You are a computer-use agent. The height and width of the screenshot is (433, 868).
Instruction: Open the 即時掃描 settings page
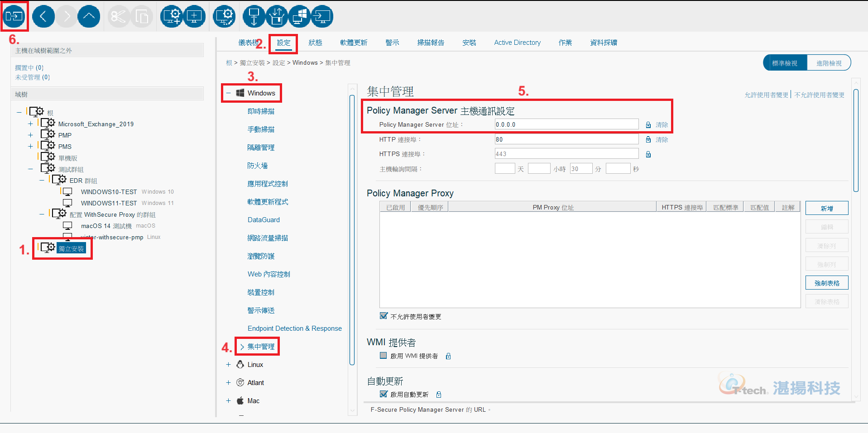261,111
